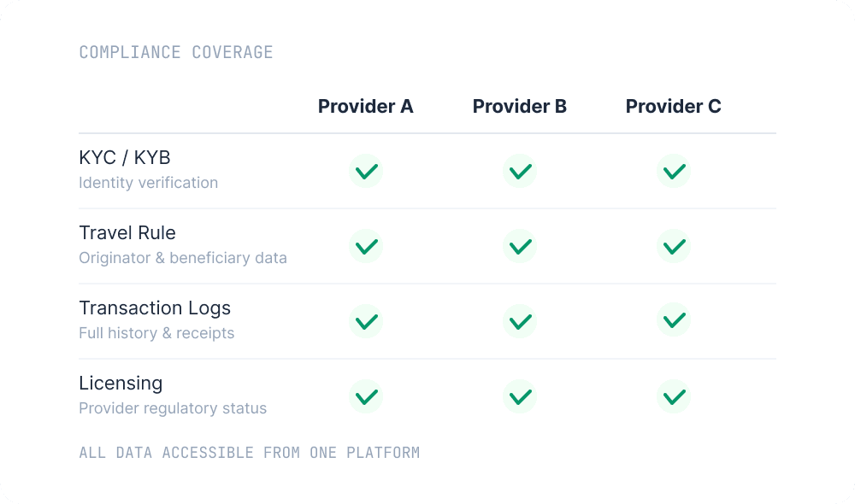Click the Travel Rule row label
The image size is (855, 504).
[127, 233]
